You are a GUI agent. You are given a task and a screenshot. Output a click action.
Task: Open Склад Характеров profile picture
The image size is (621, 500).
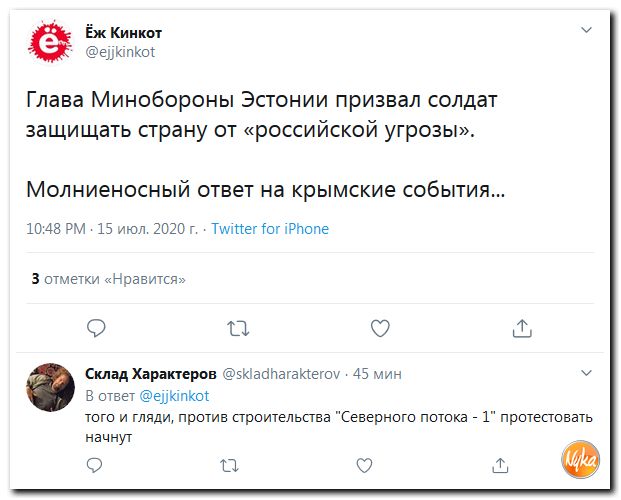[50, 386]
